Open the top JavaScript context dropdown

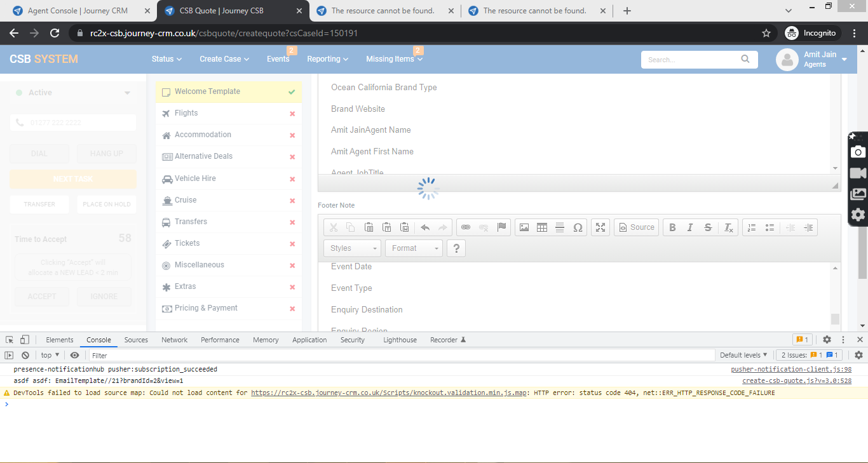point(50,355)
